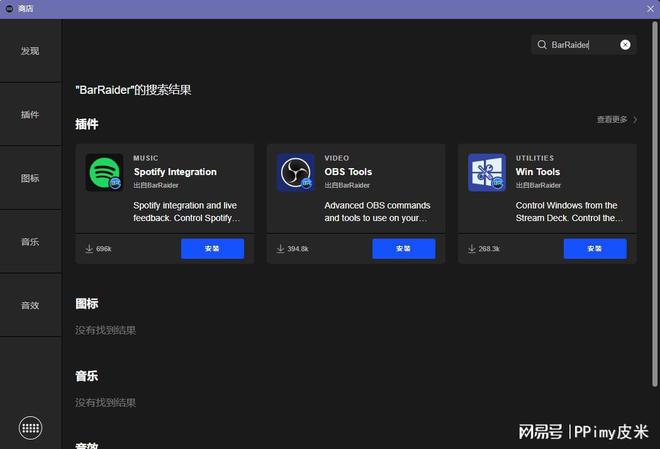Image resolution: width=660 pixels, height=449 pixels.
Task: Click the store window title icon
Action: pyautogui.click(x=9, y=8)
